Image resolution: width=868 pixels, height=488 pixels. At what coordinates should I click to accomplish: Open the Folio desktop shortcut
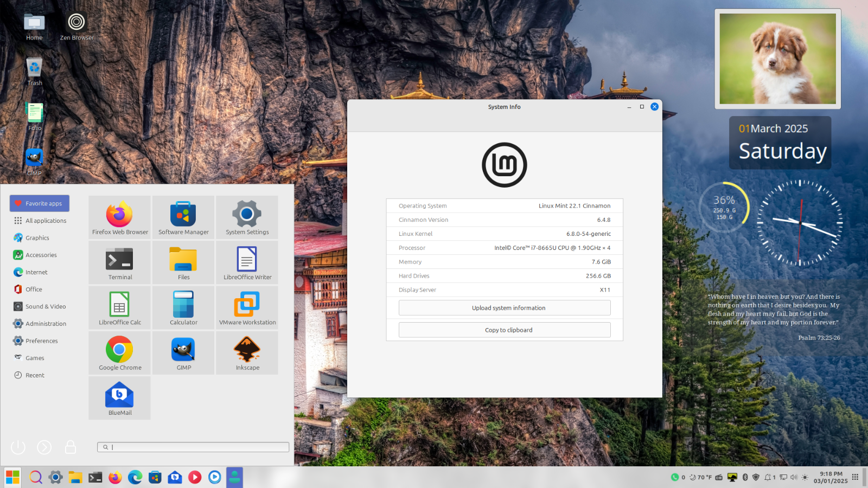pos(34,117)
